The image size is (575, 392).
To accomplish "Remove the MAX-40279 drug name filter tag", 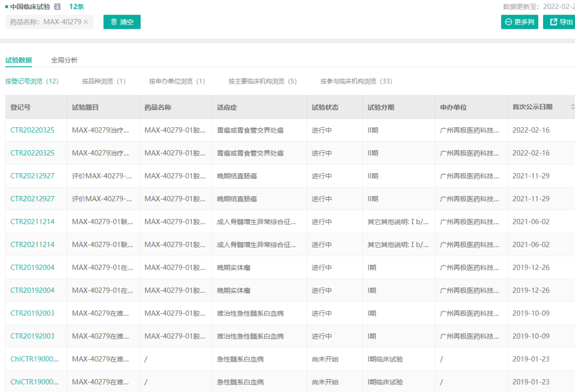I will 86,22.
